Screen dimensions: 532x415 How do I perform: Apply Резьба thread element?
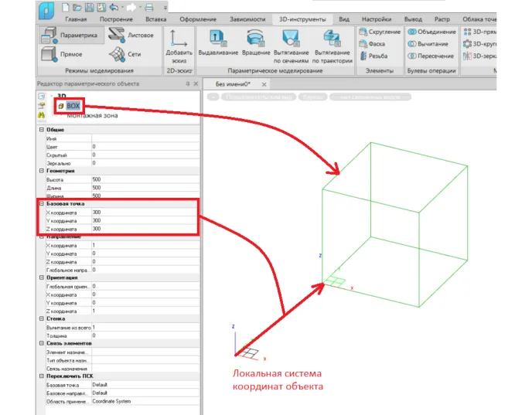(x=373, y=56)
